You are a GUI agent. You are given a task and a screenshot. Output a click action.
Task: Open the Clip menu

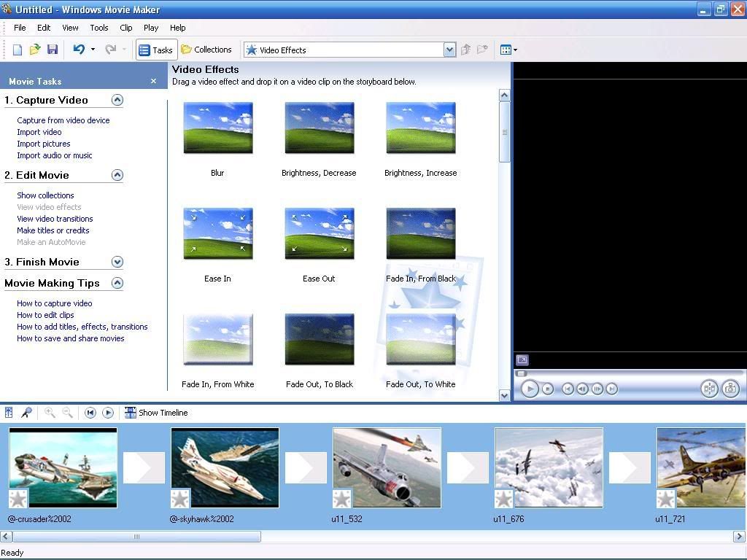[x=126, y=28]
